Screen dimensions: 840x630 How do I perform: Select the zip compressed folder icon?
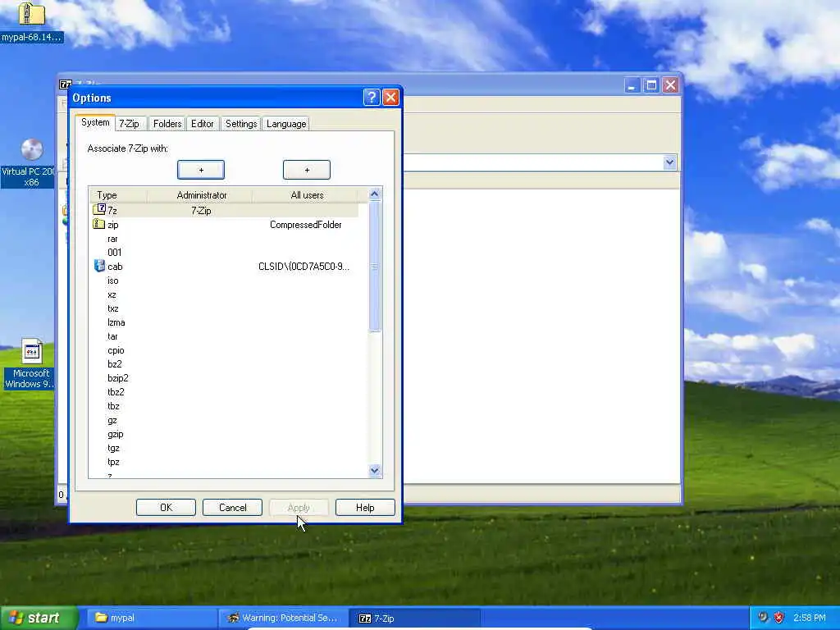click(99, 224)
